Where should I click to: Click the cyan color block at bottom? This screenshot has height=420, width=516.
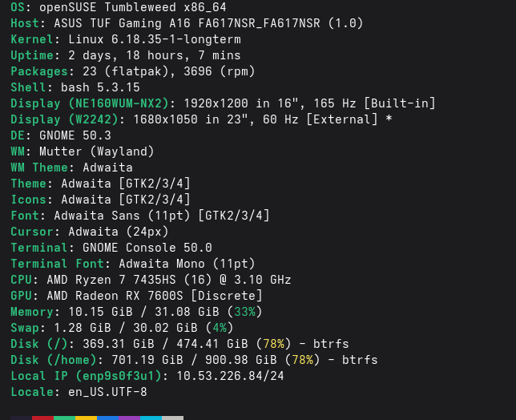click(x=151, y=418)
